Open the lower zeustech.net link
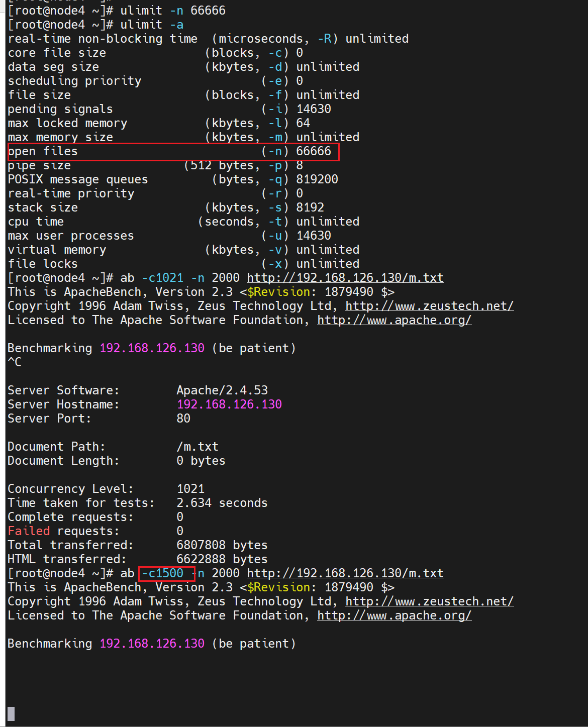This screenshot has width=588, height=727. (x=429, y=601)
